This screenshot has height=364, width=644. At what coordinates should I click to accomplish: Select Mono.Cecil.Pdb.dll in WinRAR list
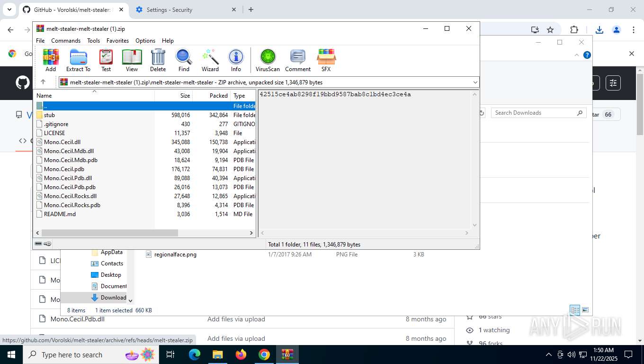145,178
